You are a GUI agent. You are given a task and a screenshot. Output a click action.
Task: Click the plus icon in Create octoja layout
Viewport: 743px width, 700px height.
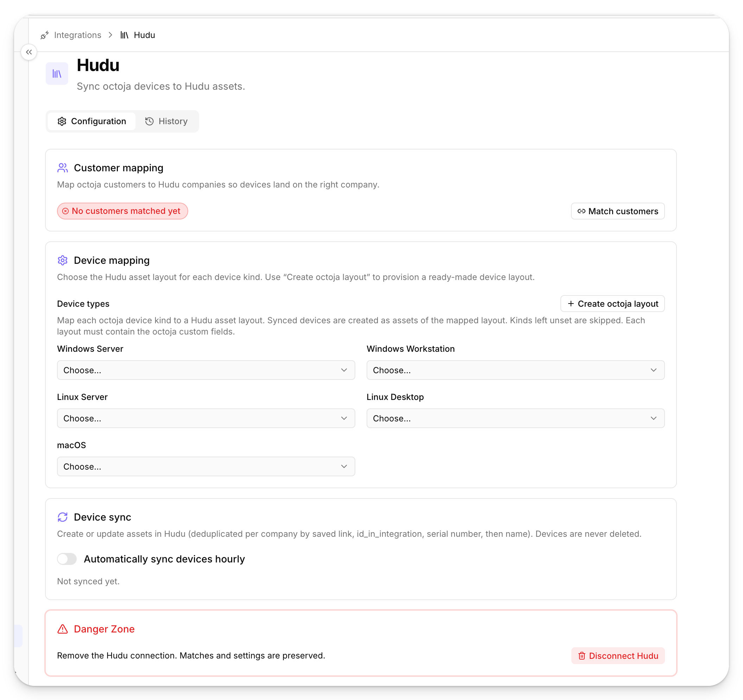(571, 304)
